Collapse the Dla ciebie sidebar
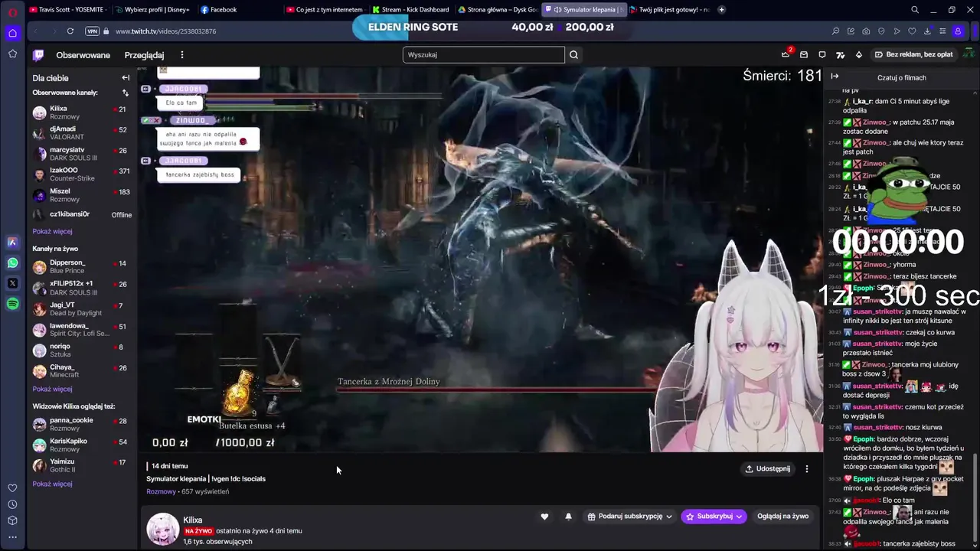This screenshot has width=980, height=551. click(126, 77)
